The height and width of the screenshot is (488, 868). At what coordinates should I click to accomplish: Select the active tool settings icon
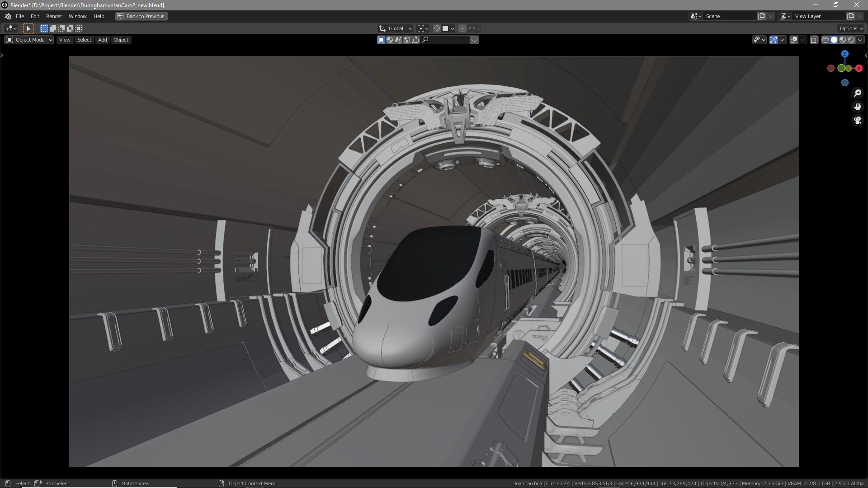click(381, 40)
